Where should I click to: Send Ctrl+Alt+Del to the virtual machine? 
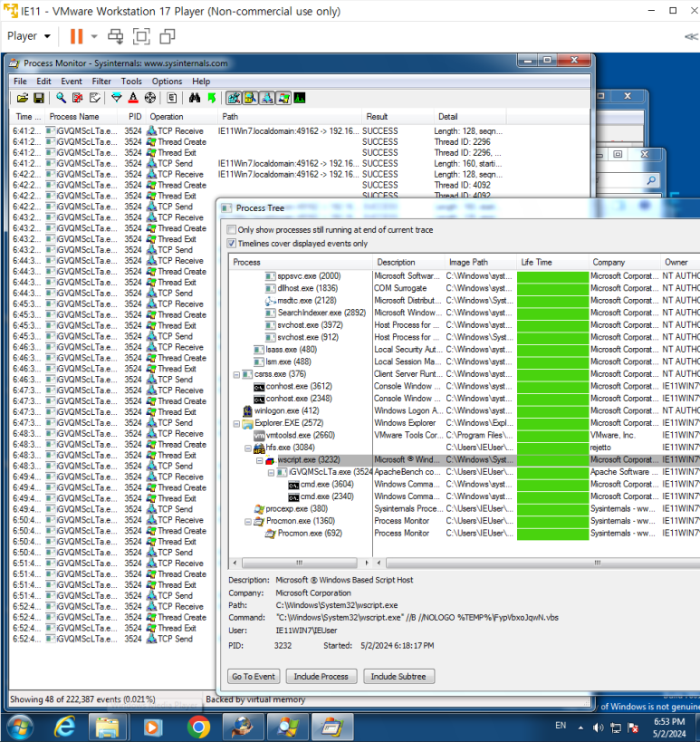(115, 36)
